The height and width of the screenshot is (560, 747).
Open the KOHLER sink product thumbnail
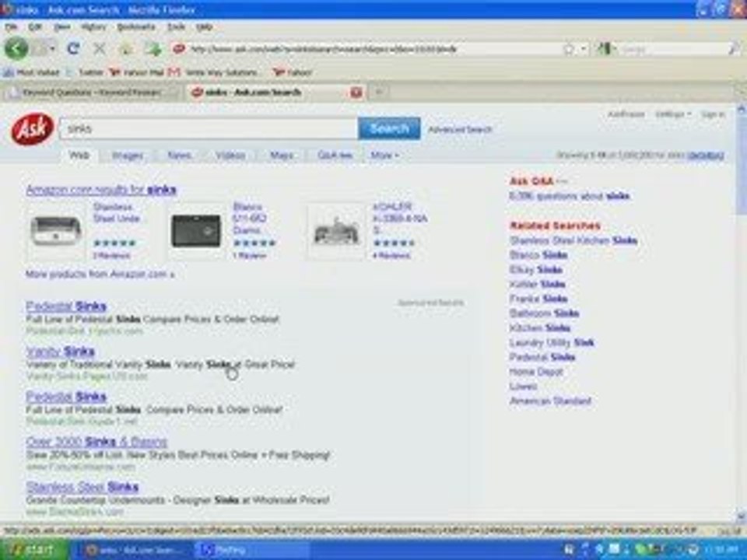click(336, 230)
